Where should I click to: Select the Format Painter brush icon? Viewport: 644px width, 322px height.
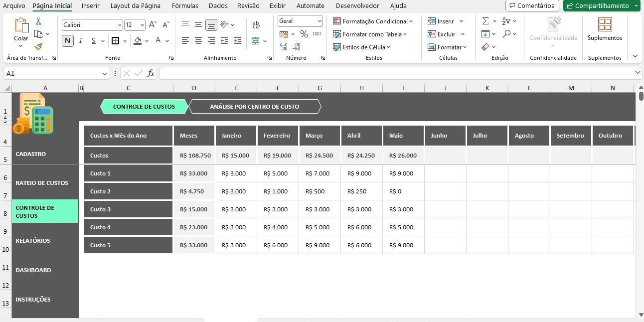point(38,46)
